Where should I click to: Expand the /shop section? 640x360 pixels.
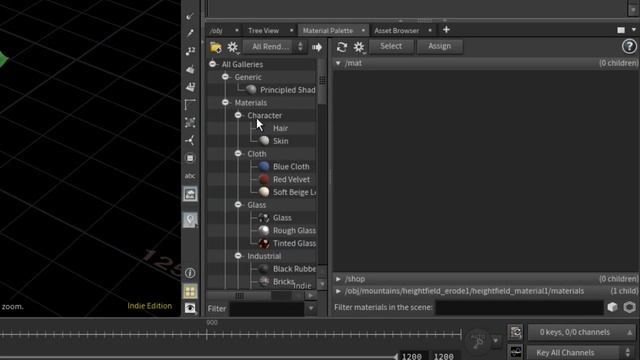point(338,279)
